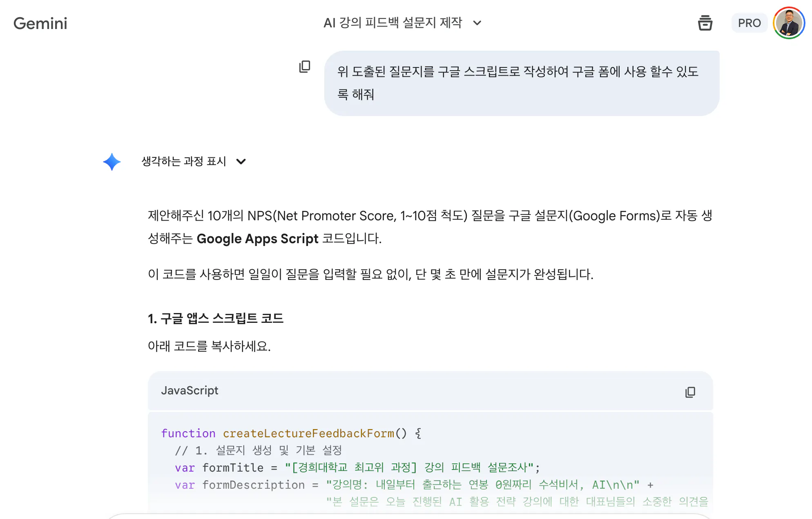Open the temporary chat icon in the header

click(705, 23)
